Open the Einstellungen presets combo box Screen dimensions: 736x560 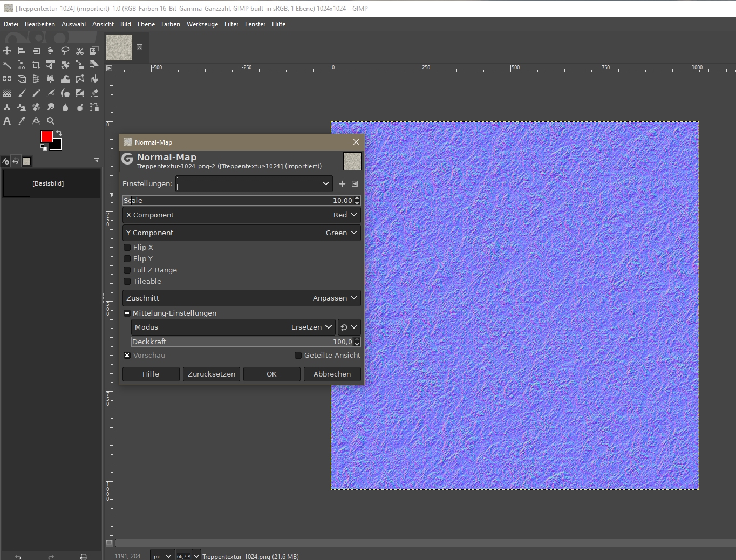pos(254,183)
